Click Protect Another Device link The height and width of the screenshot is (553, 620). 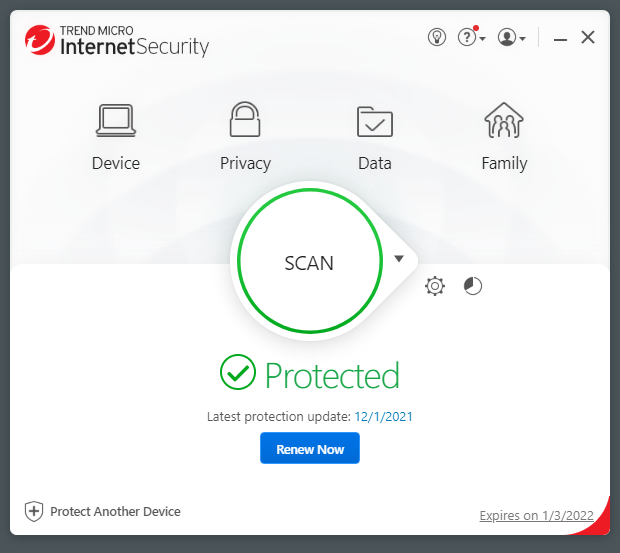click(x=115, y=511)
